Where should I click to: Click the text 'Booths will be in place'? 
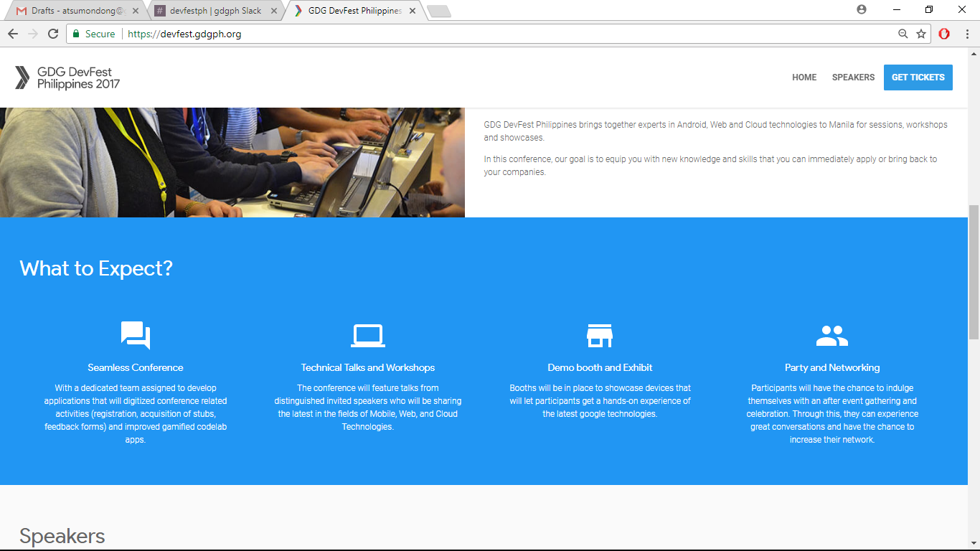coord(600,401)
